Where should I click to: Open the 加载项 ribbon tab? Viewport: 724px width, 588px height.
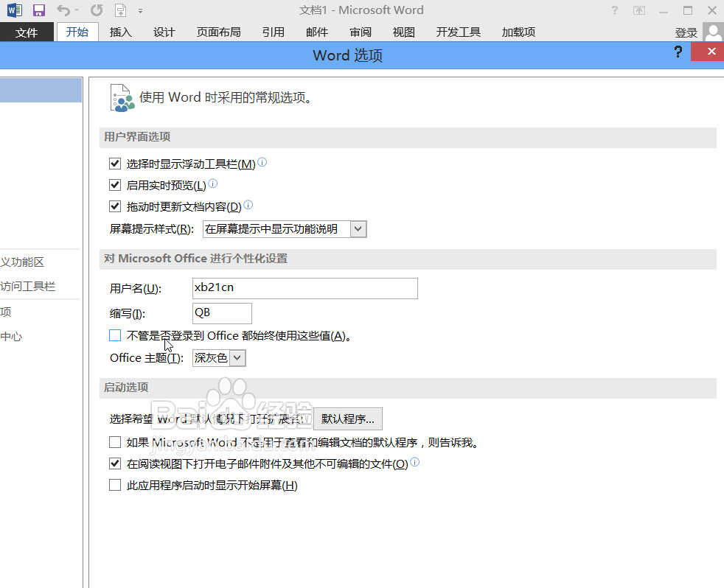[518, 32]
